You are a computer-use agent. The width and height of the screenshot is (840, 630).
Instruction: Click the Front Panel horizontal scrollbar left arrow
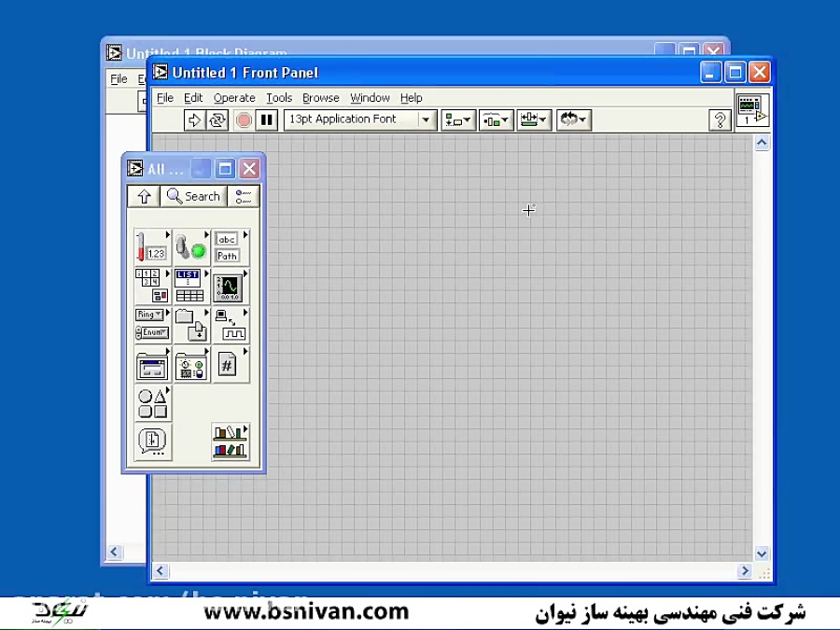161,571
